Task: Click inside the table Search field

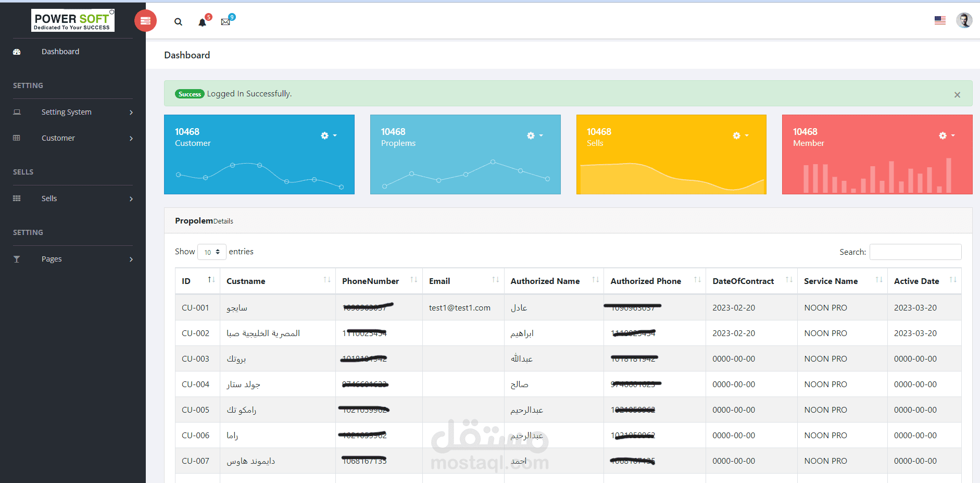Action: click(x=915, y=252)
